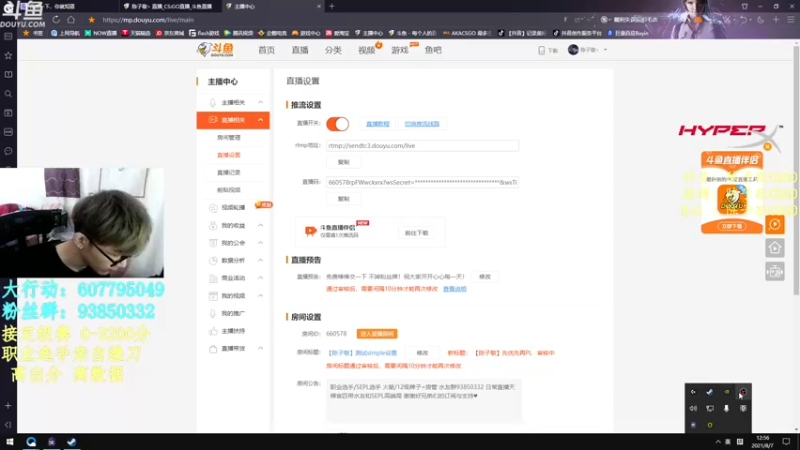This screenshot has width=800, height=450.
Task: Click the speaker volume icon in tray popup
Action: click(693, 408)
